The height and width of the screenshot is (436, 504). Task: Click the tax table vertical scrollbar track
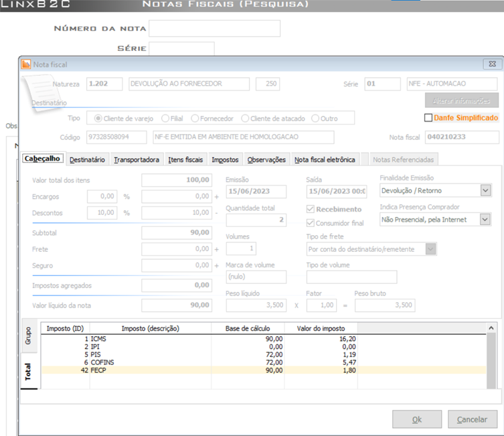[x=491, y=361]
